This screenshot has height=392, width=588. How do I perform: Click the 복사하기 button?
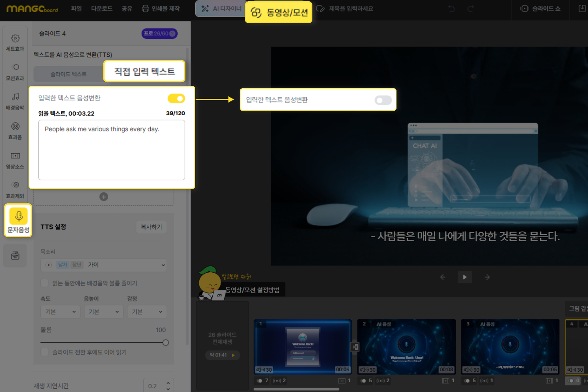pyautogui.click(x=151, y=227)
